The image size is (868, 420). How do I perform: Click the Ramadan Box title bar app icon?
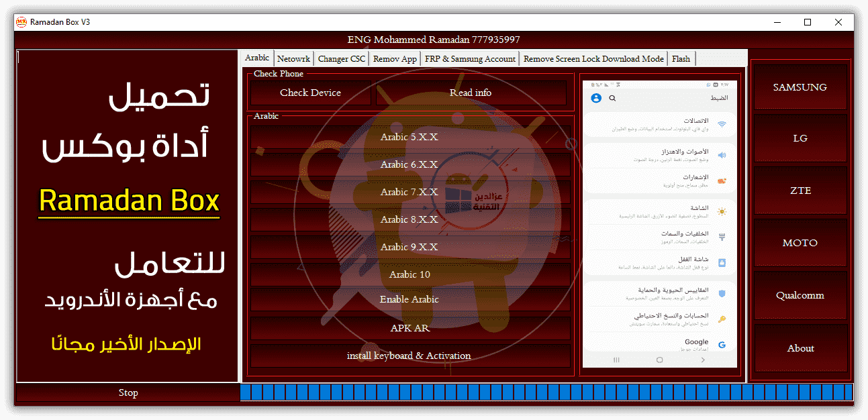coord(21,21)
